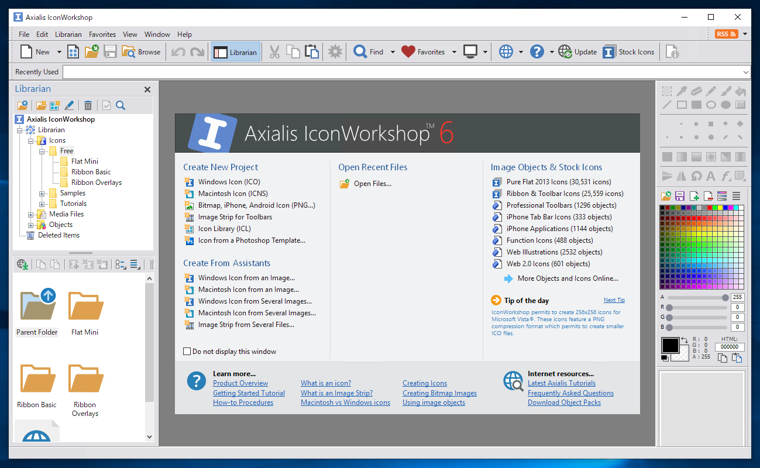Viewport: 760px width, 468px height.
Task: Click the Copy icon in main toolbar
Action: point(293,52)
